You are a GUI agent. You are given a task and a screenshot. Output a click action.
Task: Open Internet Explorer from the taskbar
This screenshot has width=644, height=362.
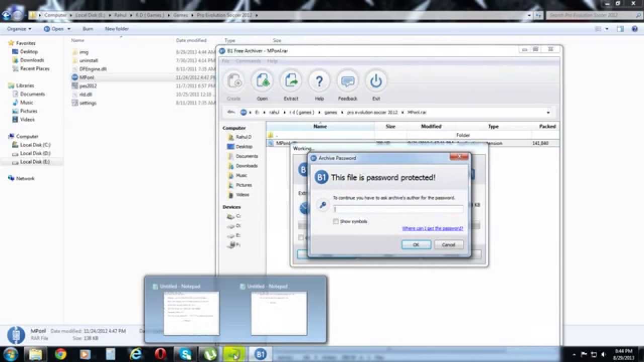click(136, 354)
